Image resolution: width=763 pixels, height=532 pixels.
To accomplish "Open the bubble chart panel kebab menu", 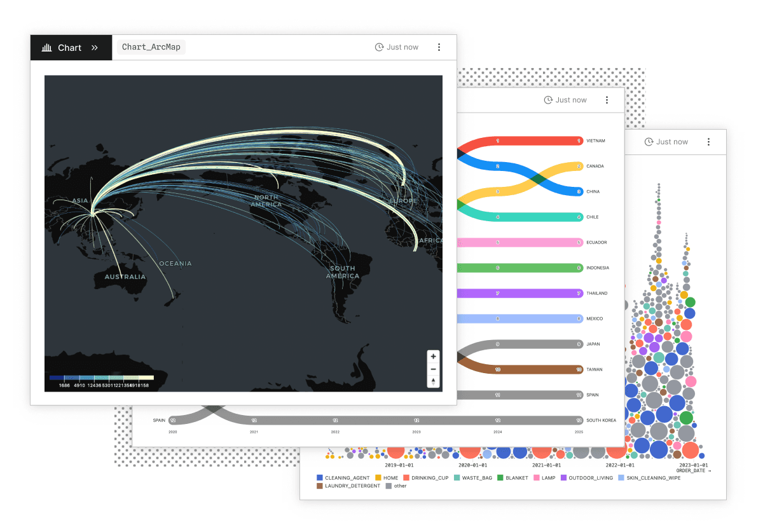I will (708, 142).
